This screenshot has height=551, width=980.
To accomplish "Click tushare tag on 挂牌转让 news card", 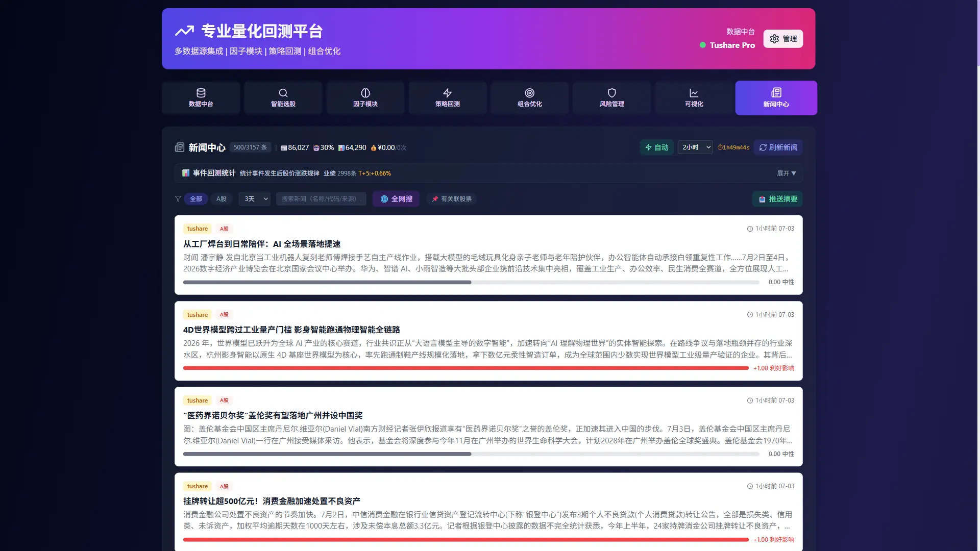I will pos(197,486).
